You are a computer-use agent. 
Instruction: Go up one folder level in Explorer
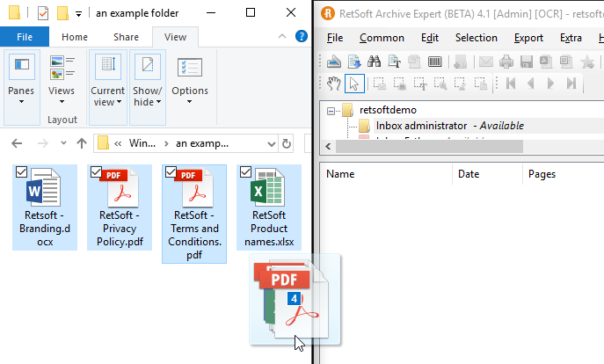pyautogui.click(x=81, y=143)
